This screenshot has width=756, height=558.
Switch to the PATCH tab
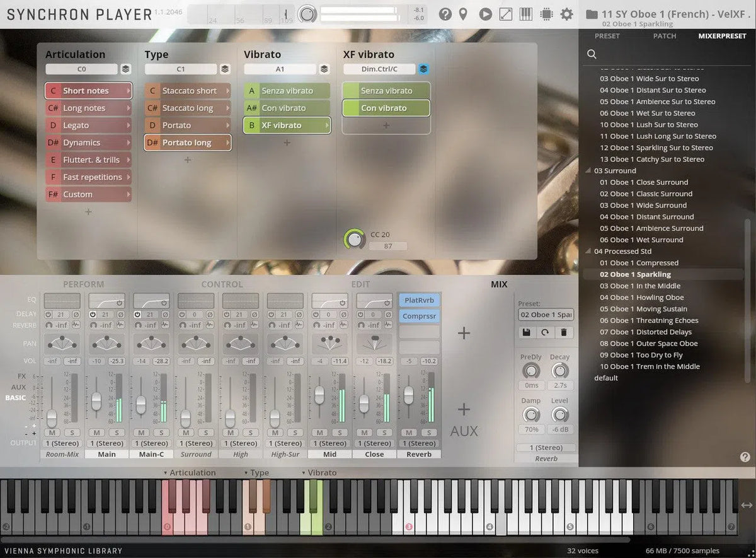click(x=665, y=36)
